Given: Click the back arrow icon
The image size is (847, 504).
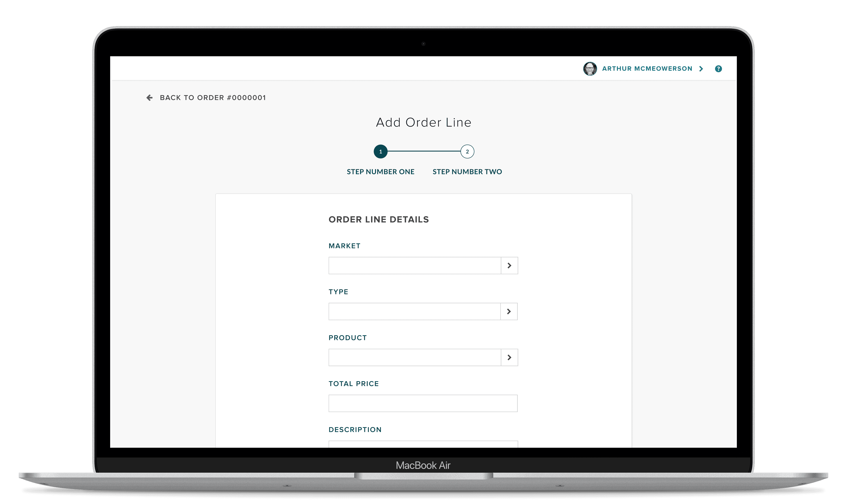Looking at the screenshot, I should pos(149,98).
